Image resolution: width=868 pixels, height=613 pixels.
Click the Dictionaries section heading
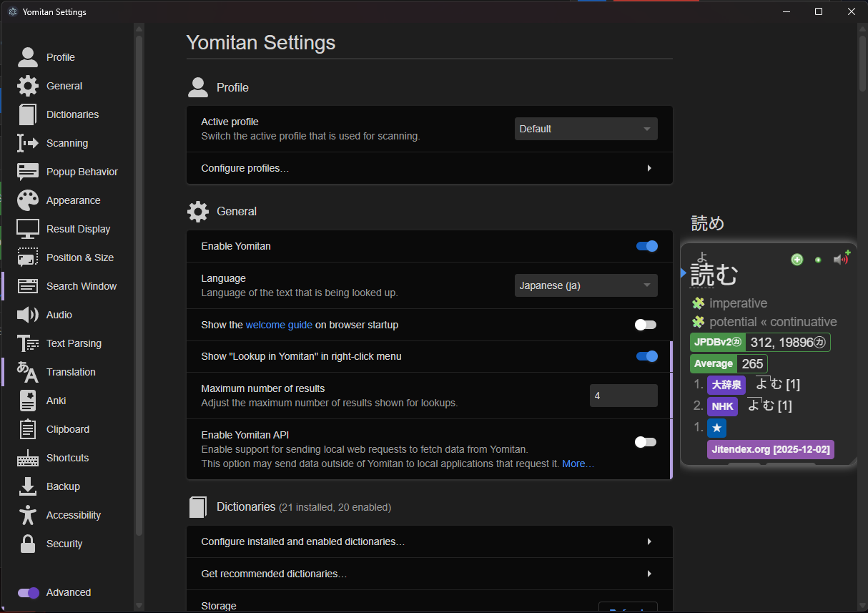point(246,506)
